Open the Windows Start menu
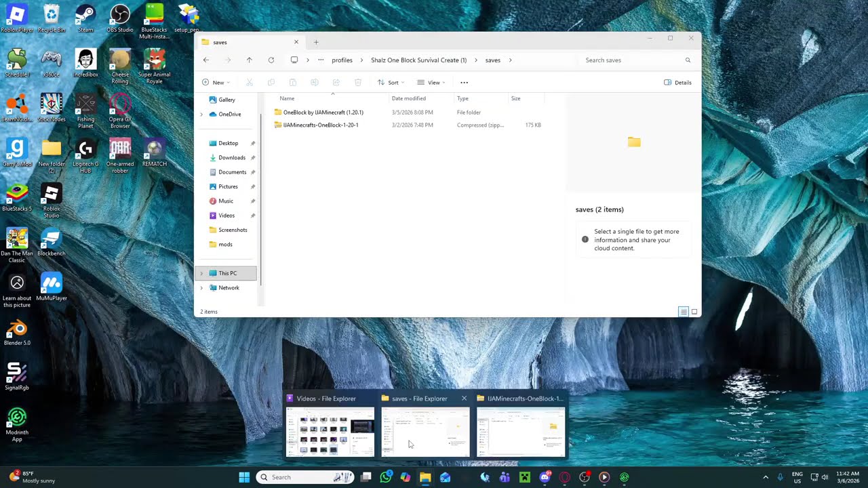The width and height of the screenshot is (868, 488). [x=244, y=477]
